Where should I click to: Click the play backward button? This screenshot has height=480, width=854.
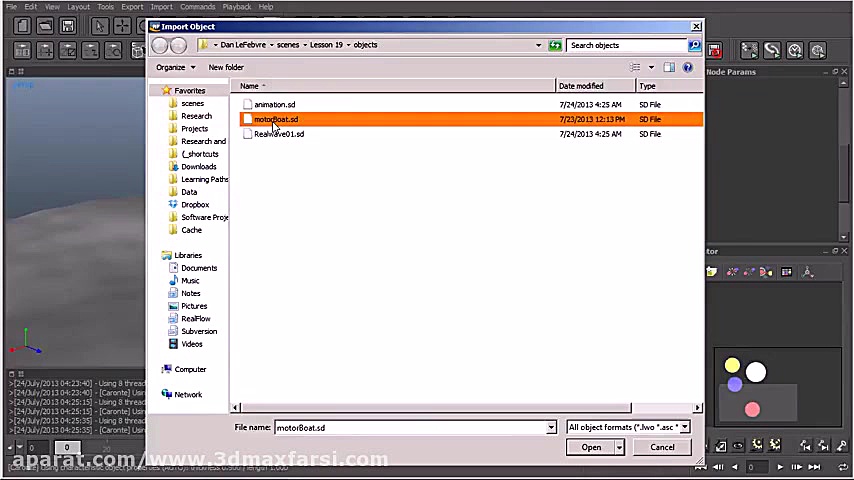[735, 467]
